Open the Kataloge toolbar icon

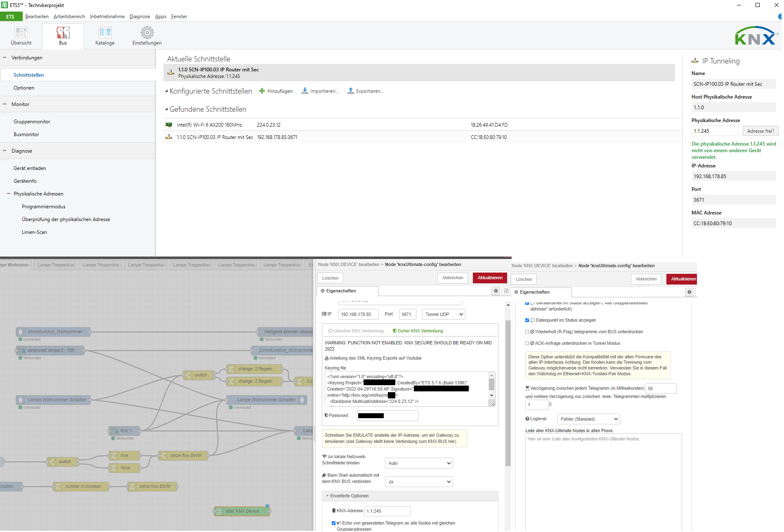pyautogui.click(x=105, y=33)
